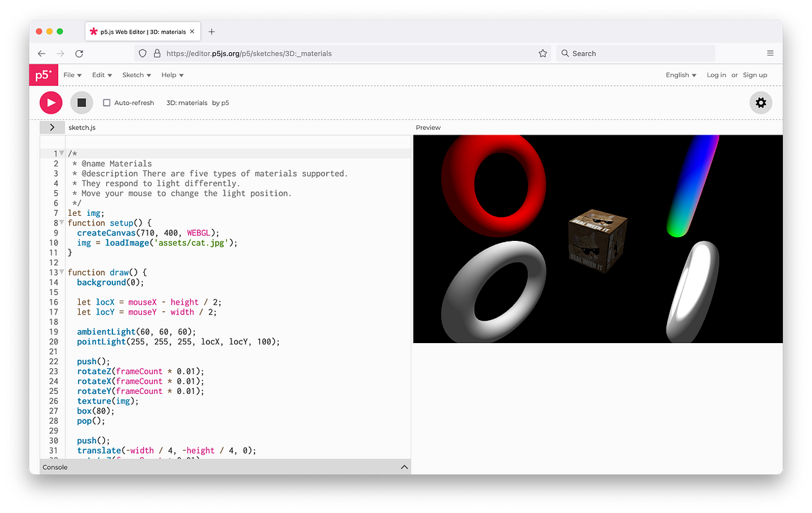Enable the Auto-refresh checkbox
The height and width of the screenshot is (513, 812).
pos(106,102)
